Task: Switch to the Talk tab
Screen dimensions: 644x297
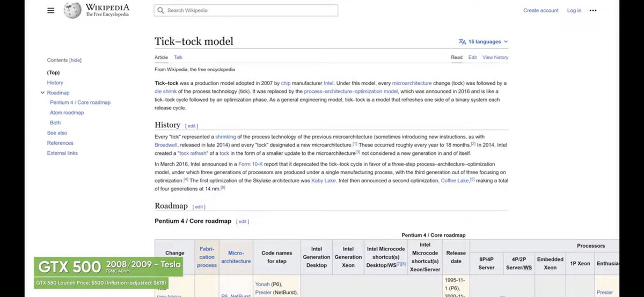Action: click(x=178, y=57)
